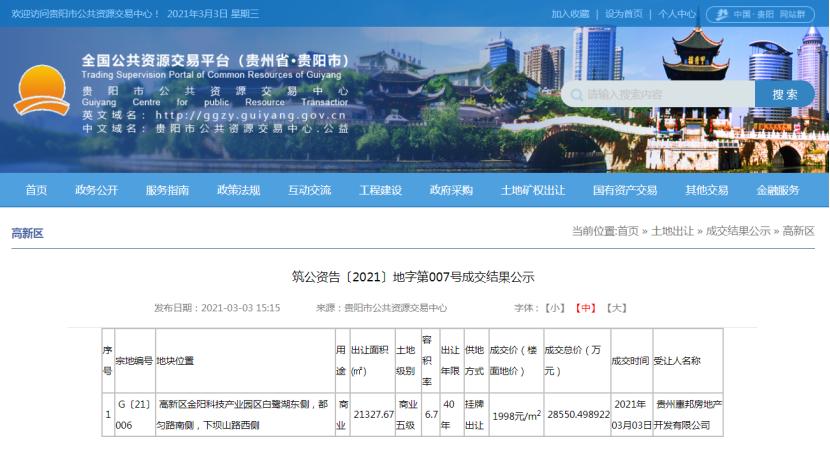
Task: Click the plot ratio value 6.7
Action: pos(431,414)
